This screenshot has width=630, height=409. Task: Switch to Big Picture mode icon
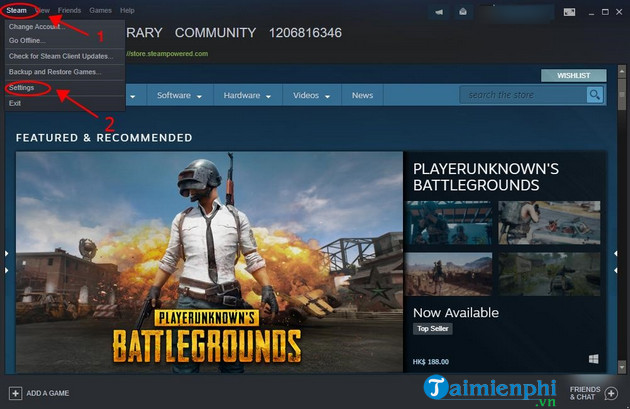(569, 12)
